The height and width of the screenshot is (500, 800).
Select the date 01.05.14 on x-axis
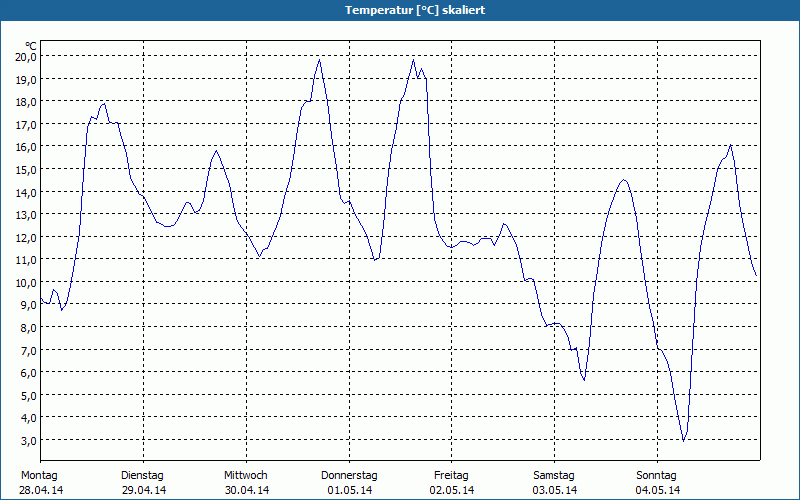coord(349,490)
